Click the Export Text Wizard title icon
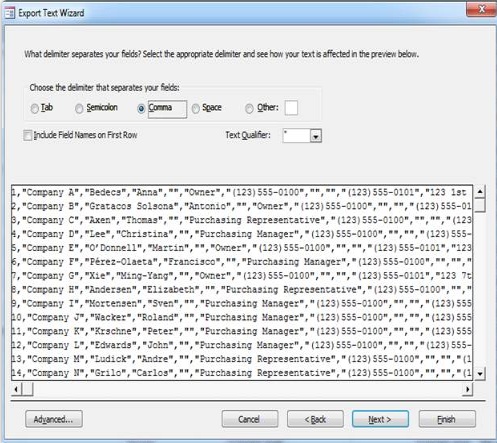Viewport: 497px width, 443px height. [x=9, y=13]
